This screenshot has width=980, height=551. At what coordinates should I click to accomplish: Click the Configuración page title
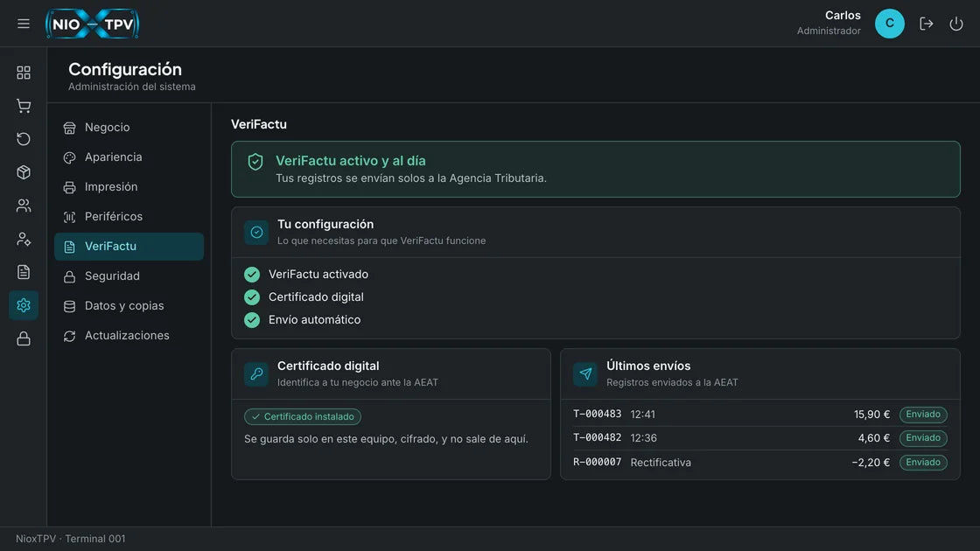125,69
